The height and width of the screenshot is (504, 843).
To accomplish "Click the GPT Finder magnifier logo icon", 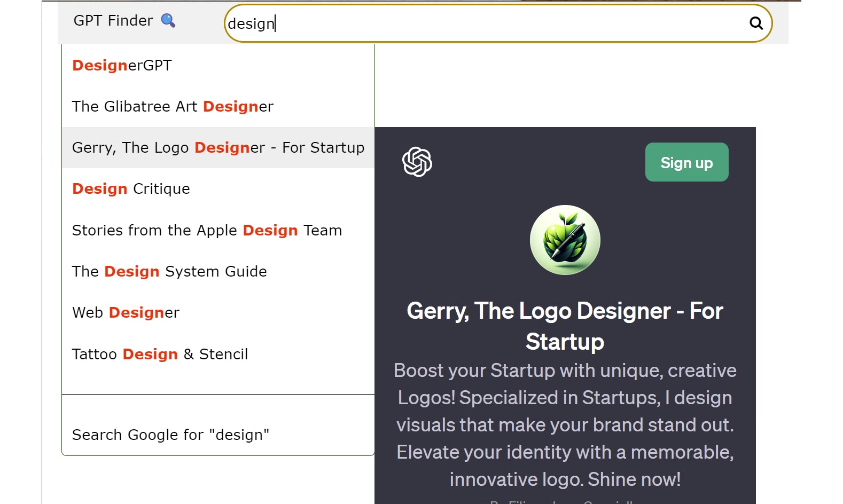I will pyautogui.click(x=168, y=20).
